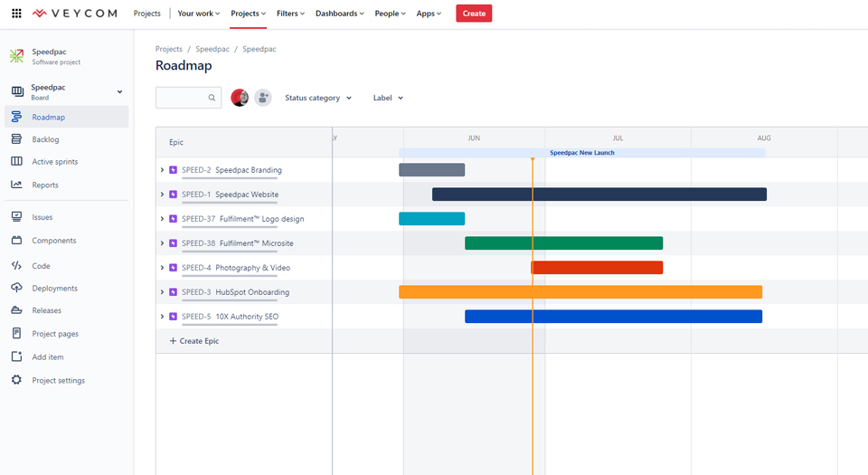Click the teal Logo design bar
The height and width of the screenshot is (475, 868).
[432, 219]
